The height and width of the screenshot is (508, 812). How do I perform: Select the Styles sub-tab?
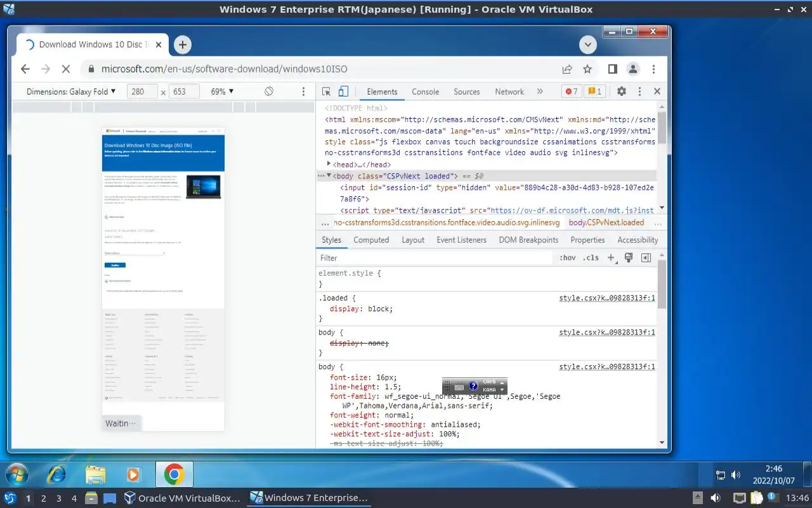[x=331, y=240]
